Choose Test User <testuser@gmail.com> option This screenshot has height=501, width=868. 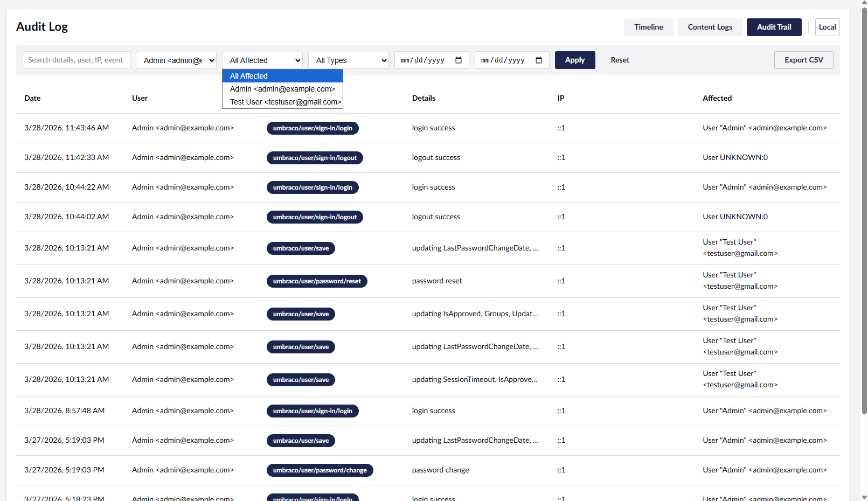282,102
